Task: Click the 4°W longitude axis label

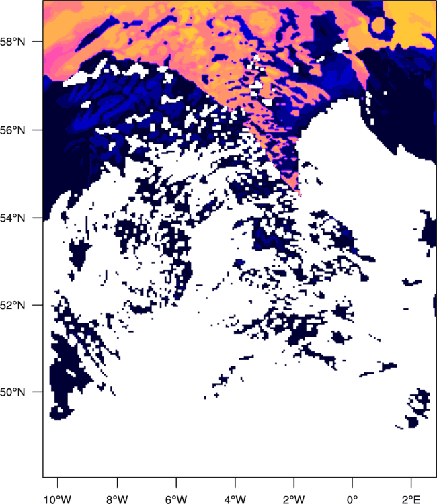Action: 235,499
